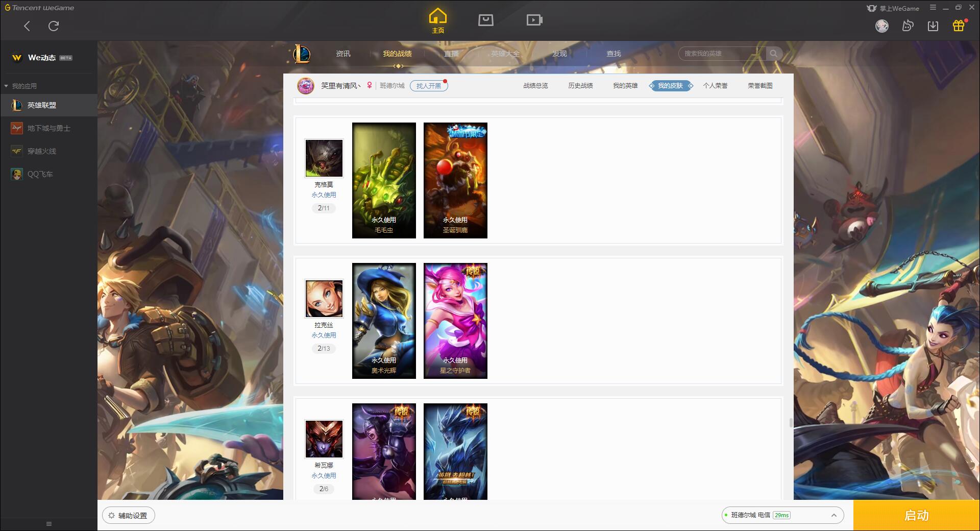980x531 pixels.
Task: Open 希瓦娜's purple 传说 skin card
Action: click(x=384, y=451)
